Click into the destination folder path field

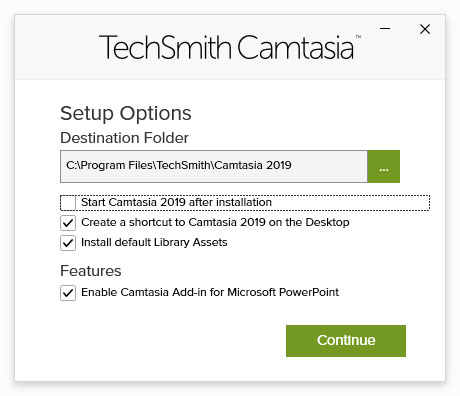(214, 166)
